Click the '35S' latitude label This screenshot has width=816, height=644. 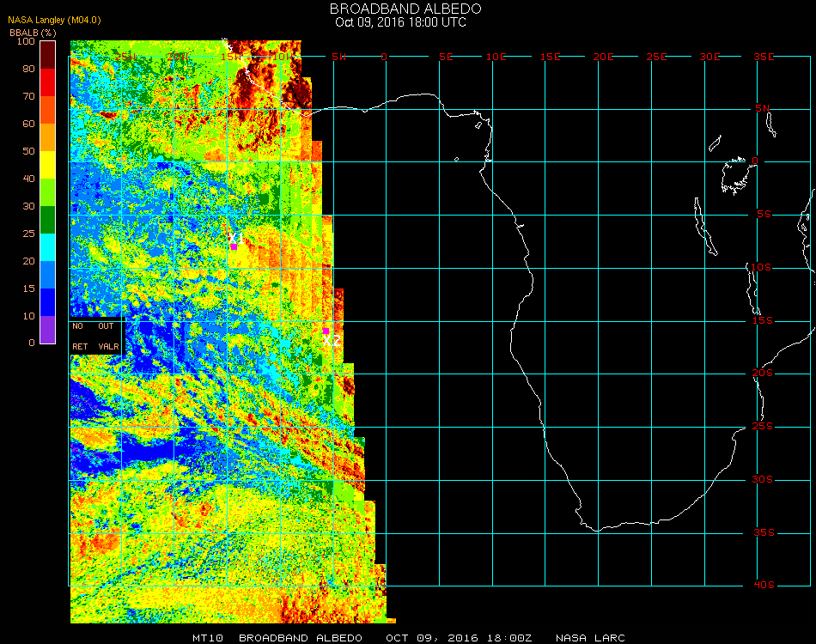tap(764, 532)
